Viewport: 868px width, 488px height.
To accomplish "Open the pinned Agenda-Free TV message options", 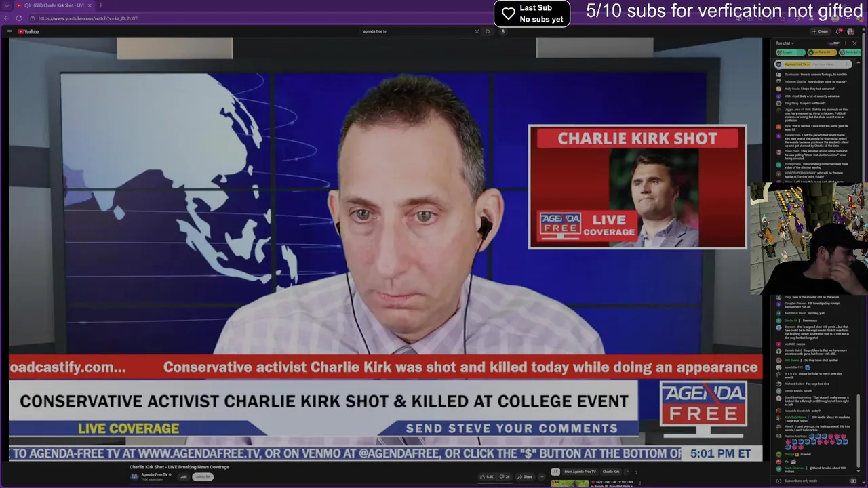I will point(847,64).
